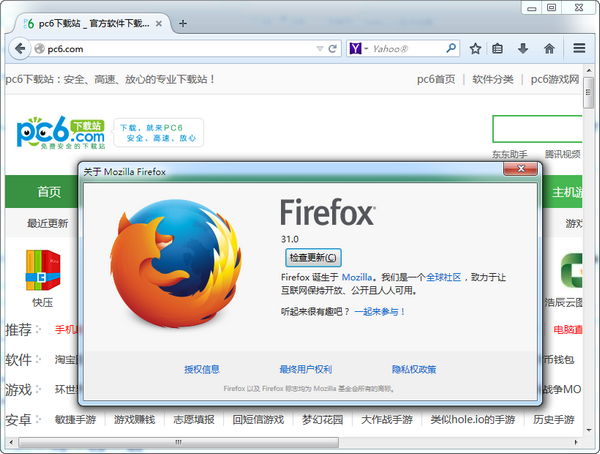Open the 回短信游戏 link
This screenshot has width=600, height=454.
pyautogui.click(x=258, y=420)
